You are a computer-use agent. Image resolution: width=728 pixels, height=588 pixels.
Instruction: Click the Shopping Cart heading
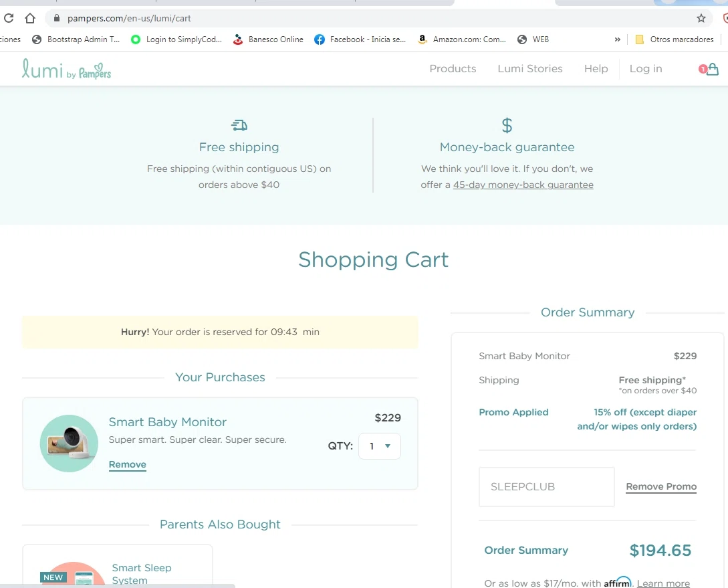tap(373, 260)
